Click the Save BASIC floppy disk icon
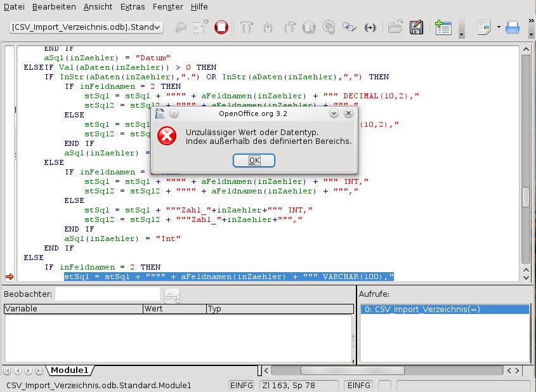 pos(416,27)
